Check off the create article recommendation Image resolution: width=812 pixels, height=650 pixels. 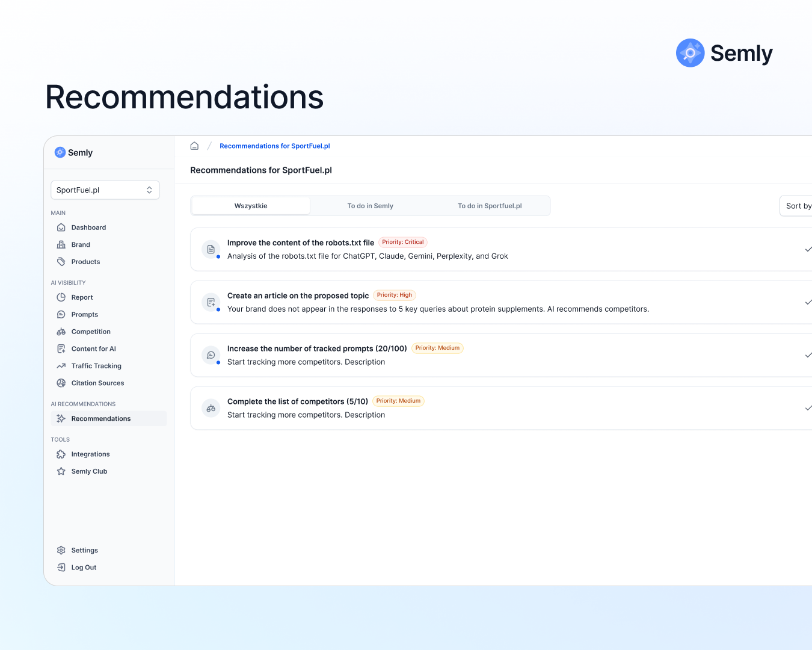pyautogui.click(x=808, y=302)
